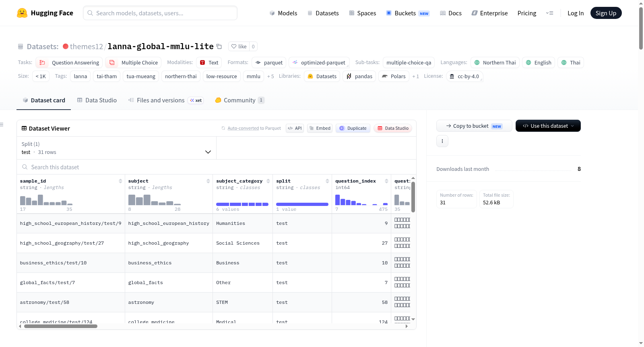
Task: Select the Text modality tag
Action: 209,62
